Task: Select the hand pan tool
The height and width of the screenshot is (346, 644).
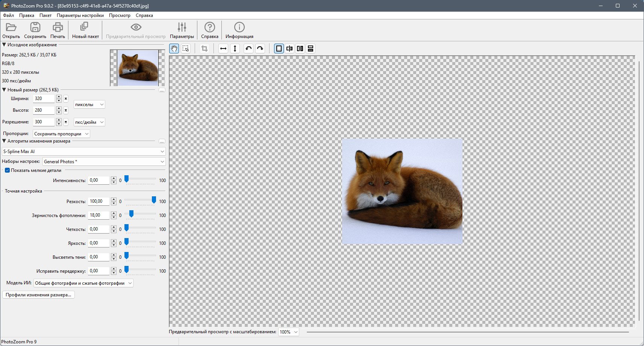Action: point(174,49)
